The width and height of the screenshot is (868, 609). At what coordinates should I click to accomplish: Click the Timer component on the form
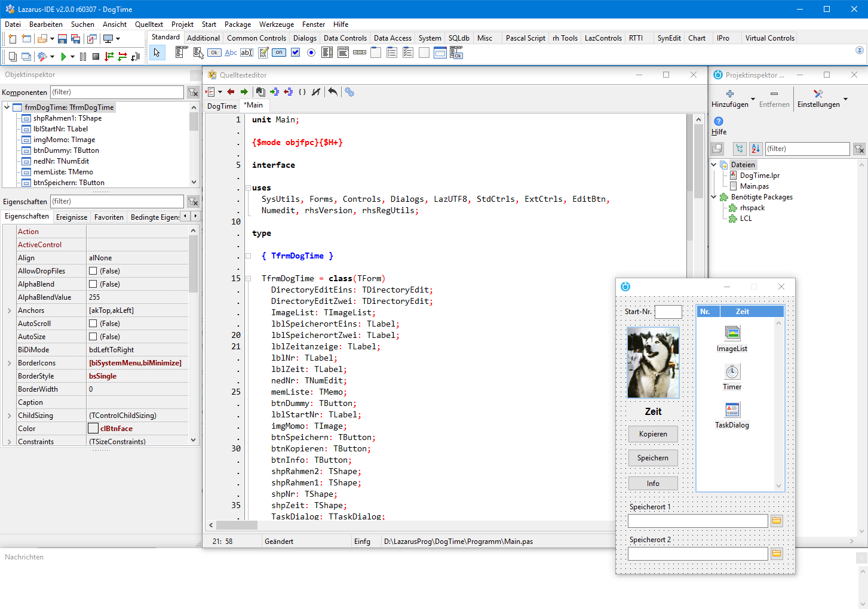pyautogui.click(x=732, y=372)
